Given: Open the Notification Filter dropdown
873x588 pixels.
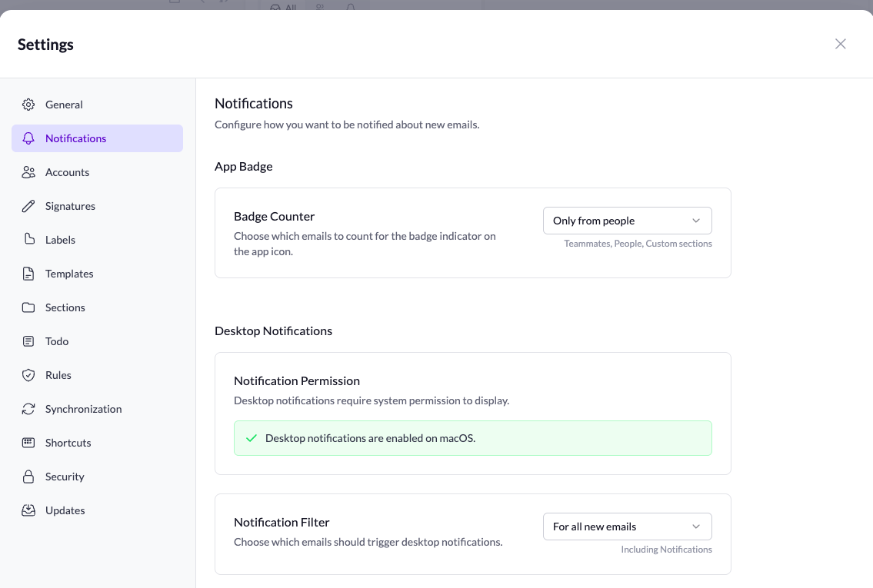Looking at the screenshot, I should pos(627,527).
